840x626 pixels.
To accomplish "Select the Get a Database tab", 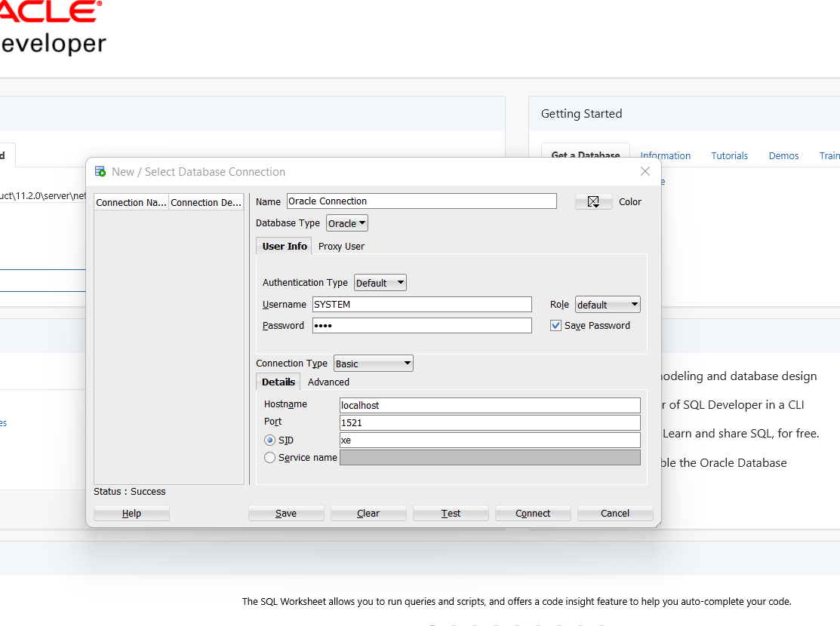I will click(585, 155).
